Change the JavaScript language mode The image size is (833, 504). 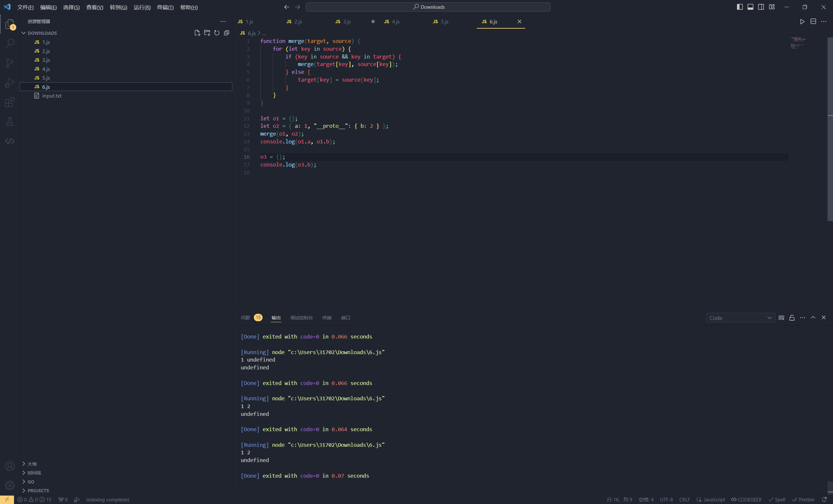[714, 499]
